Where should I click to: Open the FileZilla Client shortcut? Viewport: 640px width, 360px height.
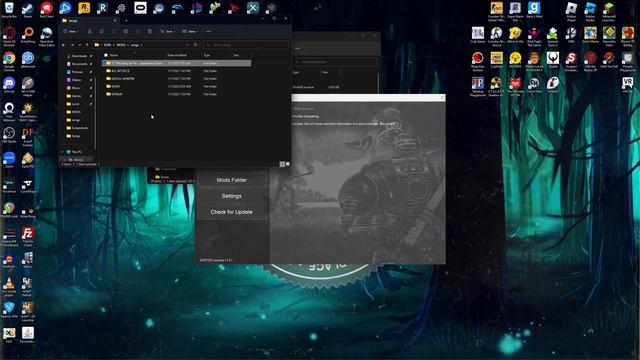point(28,236)
